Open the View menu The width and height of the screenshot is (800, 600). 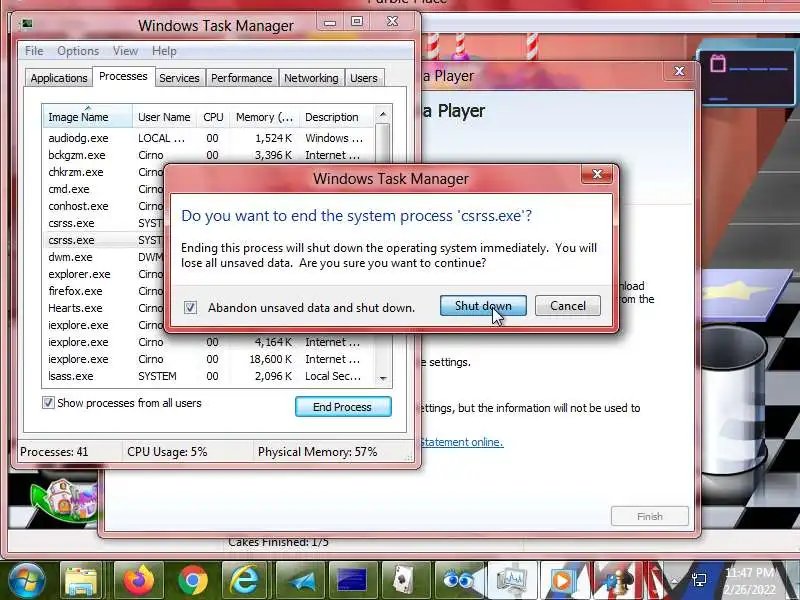[126, 51]
